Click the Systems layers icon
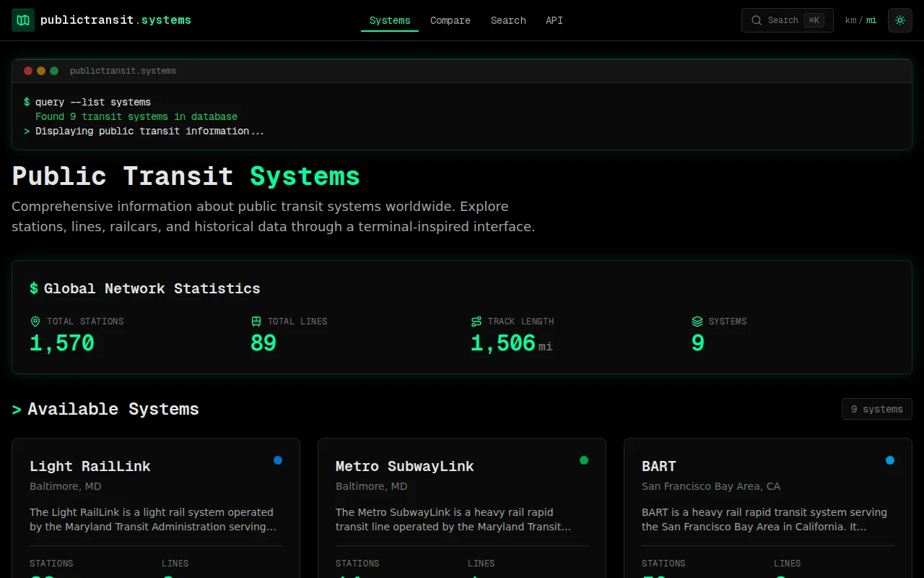 697,322
